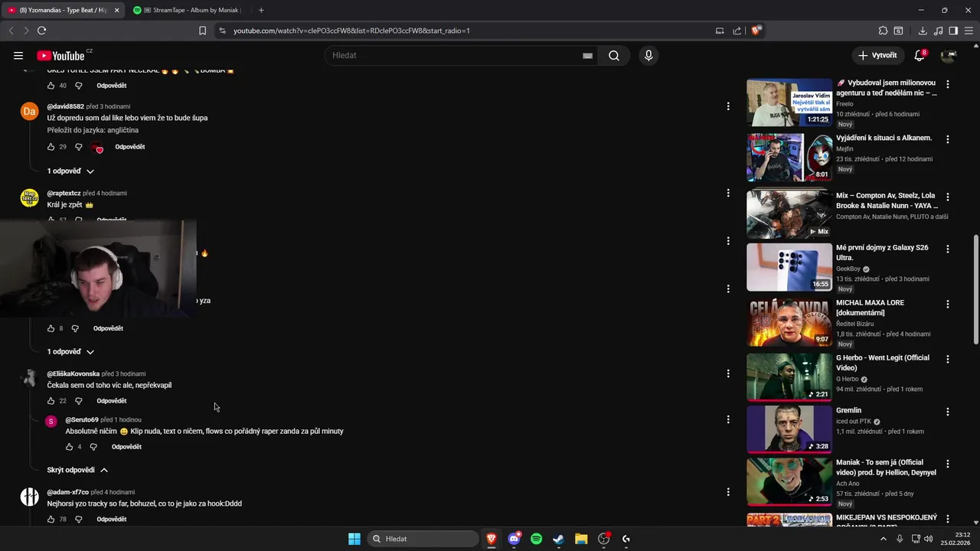Image resolution: width=980 pixels, height=551 pixels.
Task: Like the reply by @Seruto69
Action: pyautogui.click(x=69, y=447)
